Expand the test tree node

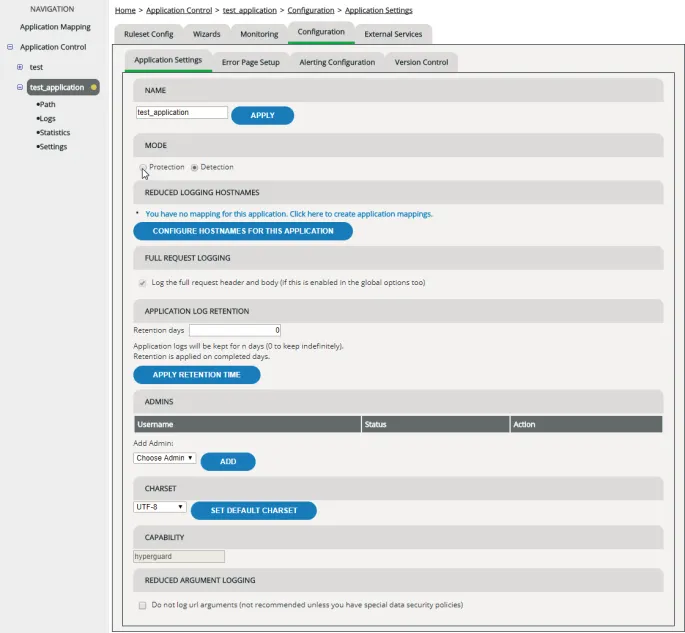click(20, 67)
